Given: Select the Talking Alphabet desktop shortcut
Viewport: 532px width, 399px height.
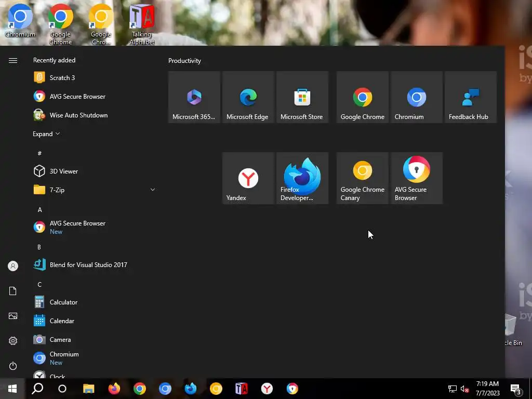Looking at the screenshot, I should click(142, 24).
